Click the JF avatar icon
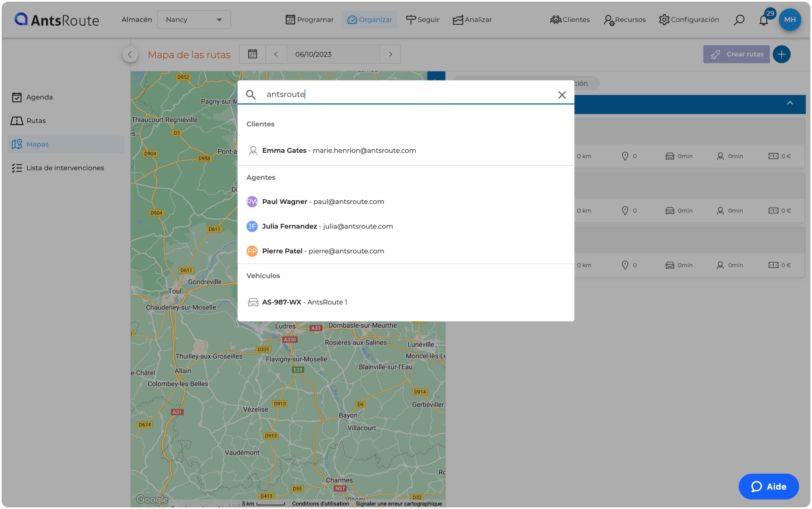 (252, 226)
